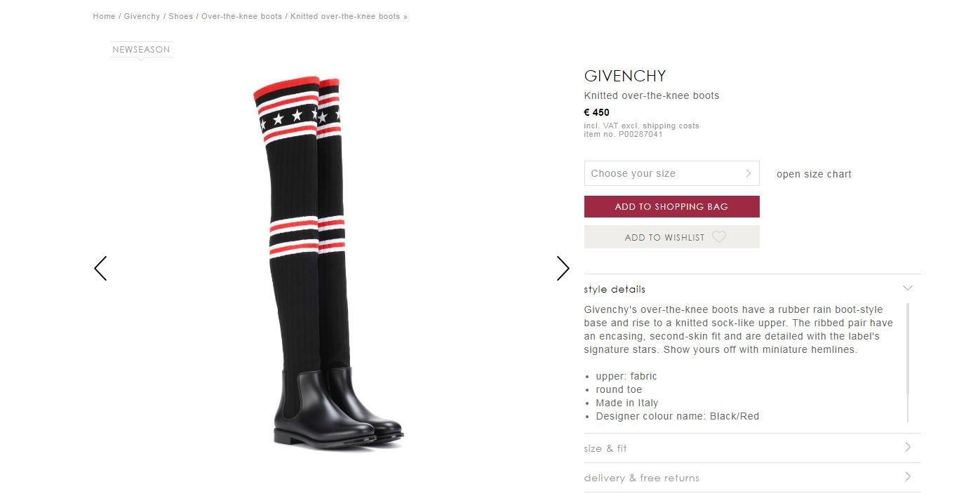The height and width of the screenshot is (496, 980).
Task: Collapse style details with the chevron
Action: (x=908, y=288)
